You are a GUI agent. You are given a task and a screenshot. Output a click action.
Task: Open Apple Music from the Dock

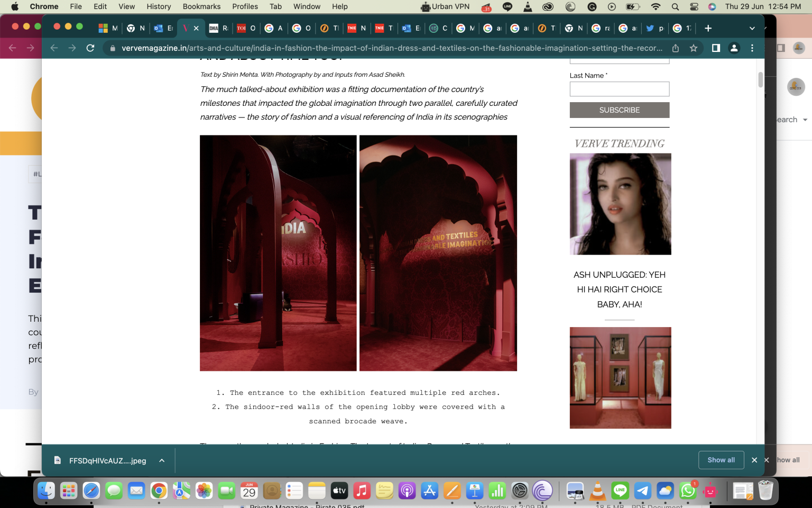click(x=362, y=491)
